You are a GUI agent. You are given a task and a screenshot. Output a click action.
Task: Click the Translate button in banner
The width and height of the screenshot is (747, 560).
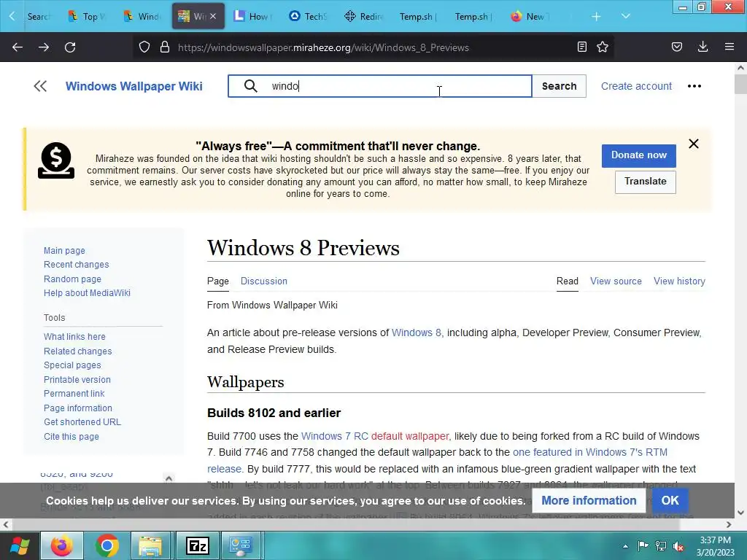tap(646, 182)
